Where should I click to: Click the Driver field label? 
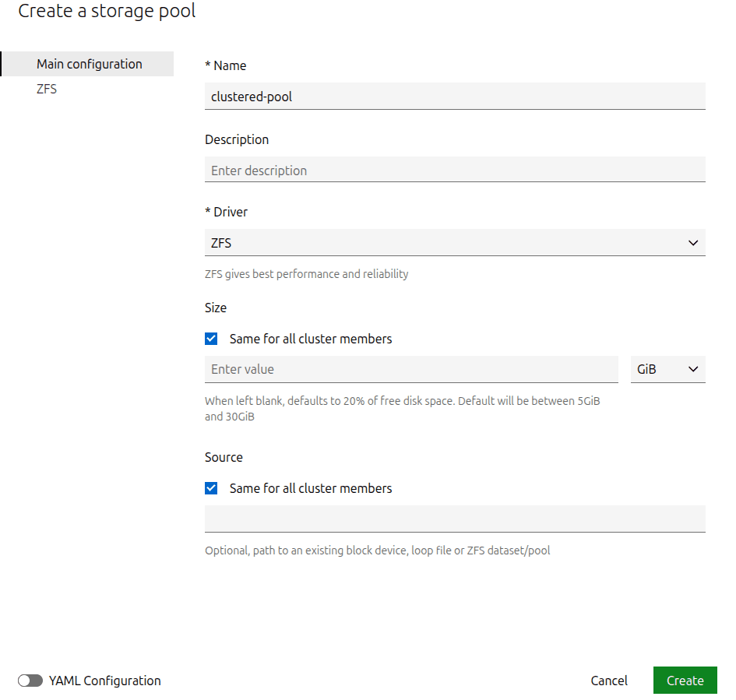(x=231, y=212)
